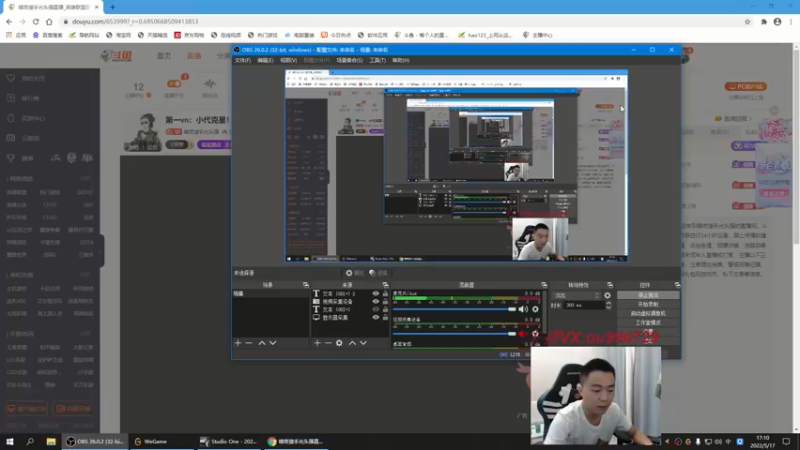Click the heart icon in the Douyu left sidebar
The image size is (800, 450).
[x=11, y=78]
